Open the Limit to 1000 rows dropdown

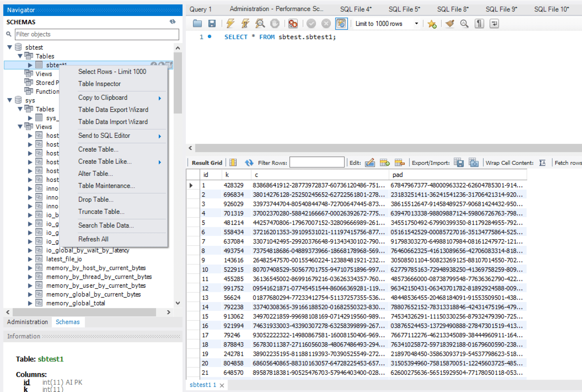coord(417,24)
